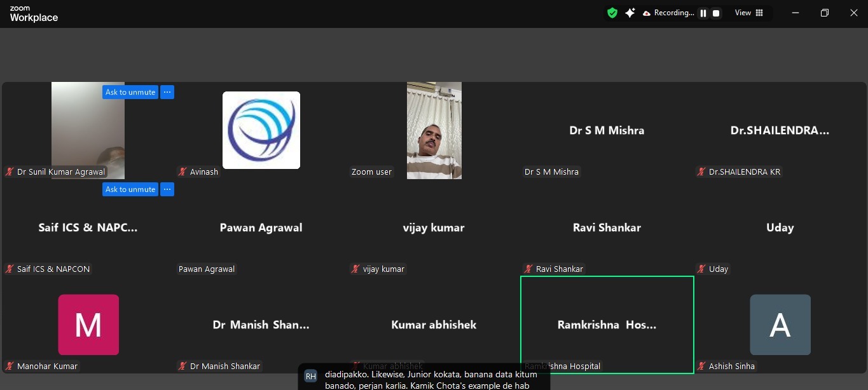Click Ask to unmute on Saif ICS & NAPCON tile
868x390 pixels.
pos(130,189)
